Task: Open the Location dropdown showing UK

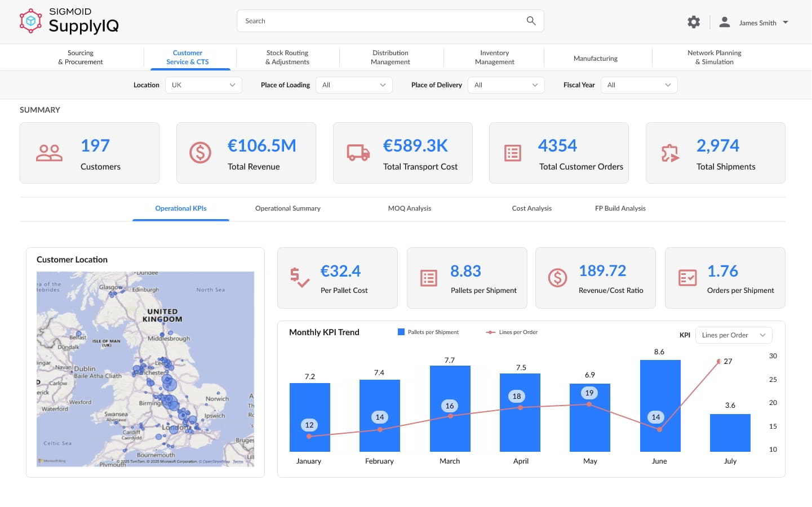Action: [203, 85]
